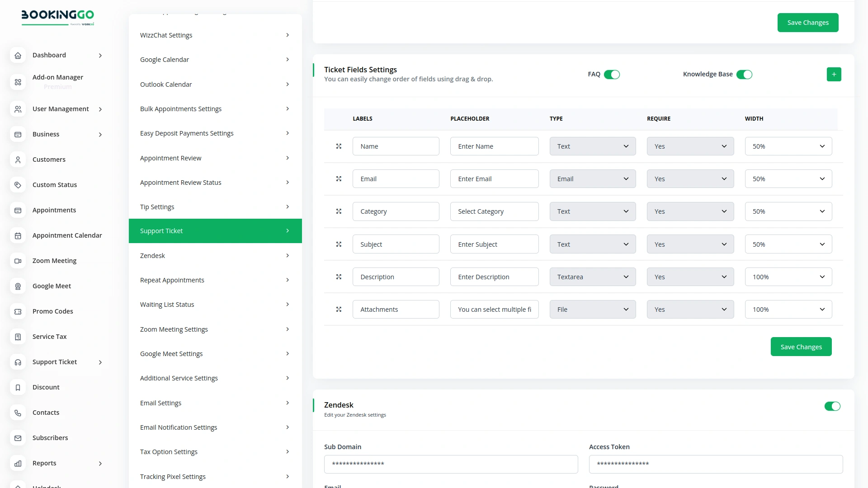This screenshot has height=488, width=868.
Task: Click green plus icon to add field
Action: pos(834,75)
